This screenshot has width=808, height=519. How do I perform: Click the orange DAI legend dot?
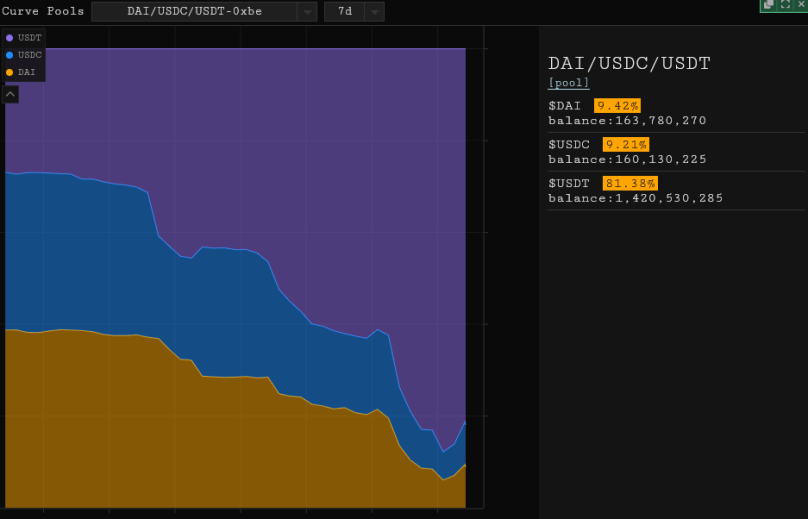(9, 73)
